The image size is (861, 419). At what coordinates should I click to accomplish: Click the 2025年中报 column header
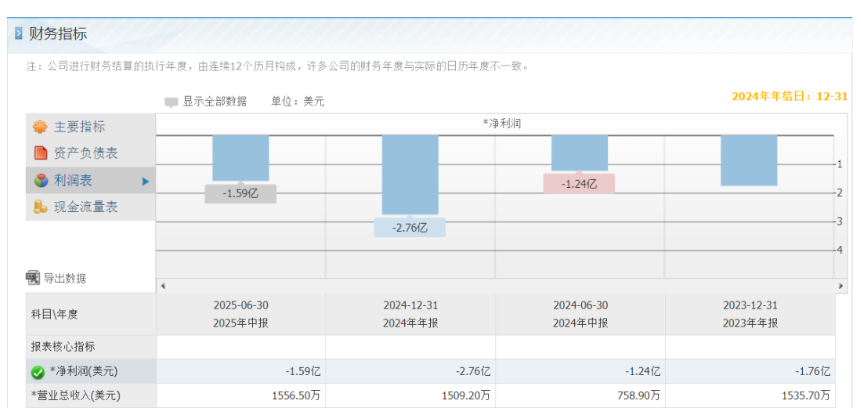pos(241,315)
